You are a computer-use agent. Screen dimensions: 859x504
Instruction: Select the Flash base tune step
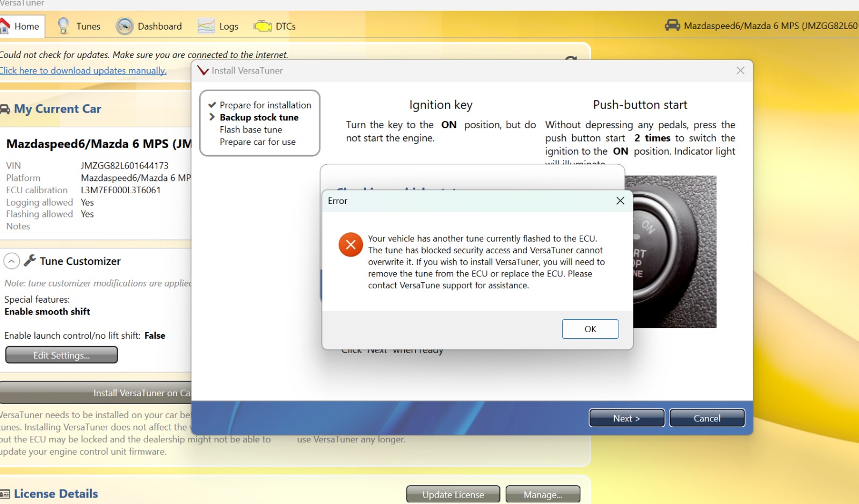tap(251, 129)
